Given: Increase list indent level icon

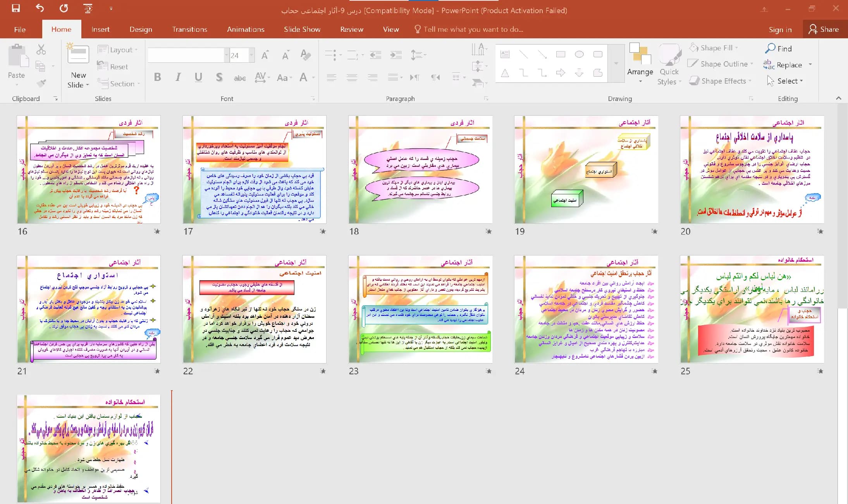Looking at the screenshot, I should [396, 55].
